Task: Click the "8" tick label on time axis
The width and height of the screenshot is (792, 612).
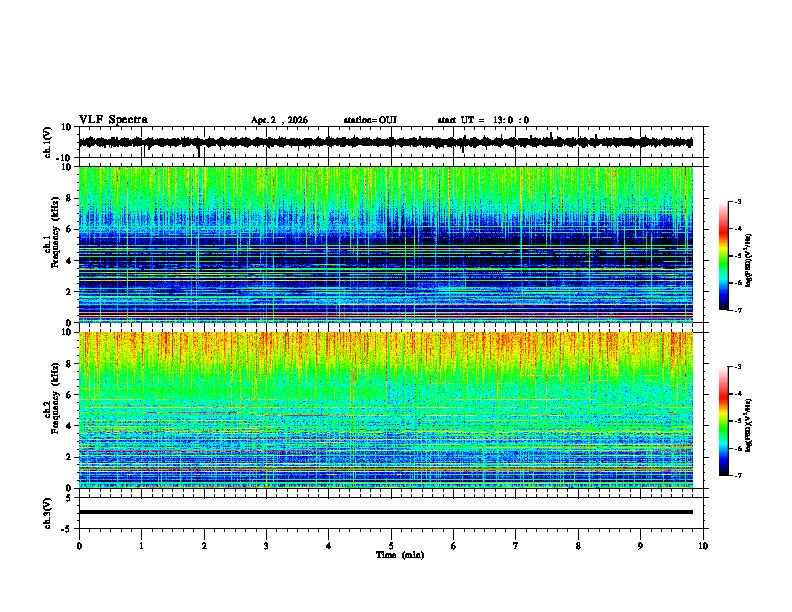Action: pyautogui.click(x=578, y=546)
